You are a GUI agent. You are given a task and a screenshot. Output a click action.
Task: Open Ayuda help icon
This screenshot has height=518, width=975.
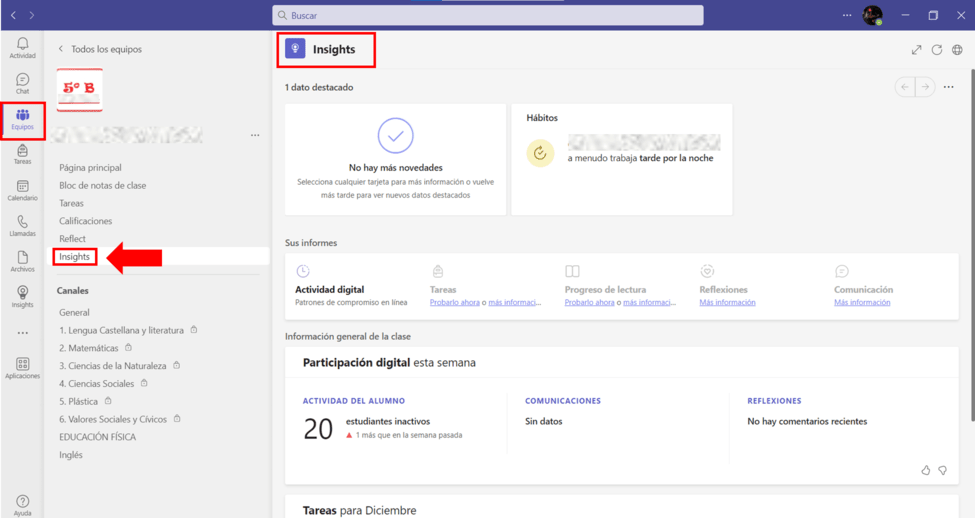[22, 505]
